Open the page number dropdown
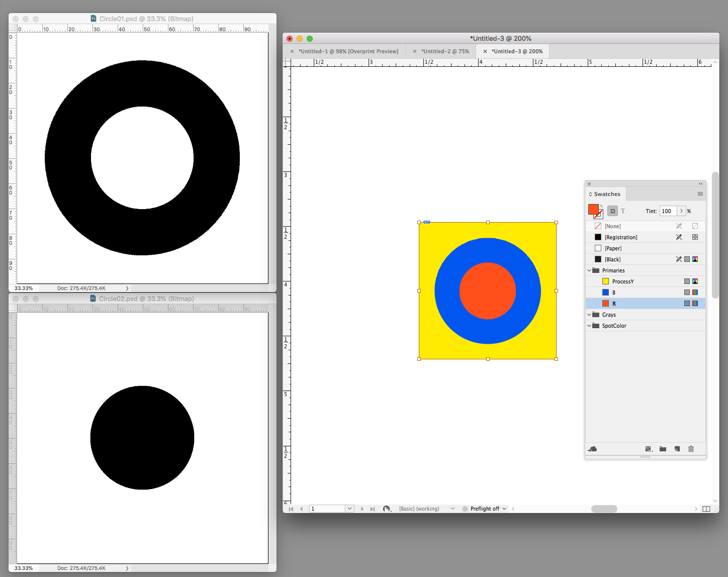The width and height of the screenshot is (728, 577). pyautogui.click(x=349, y=509)
